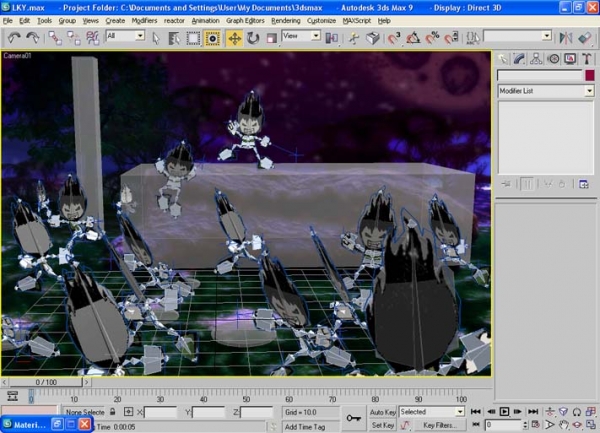Image resolution: width=600 pixels, height=433 pixels.
Task: Open the Modifiers menu
Action: tap(144, 21)
